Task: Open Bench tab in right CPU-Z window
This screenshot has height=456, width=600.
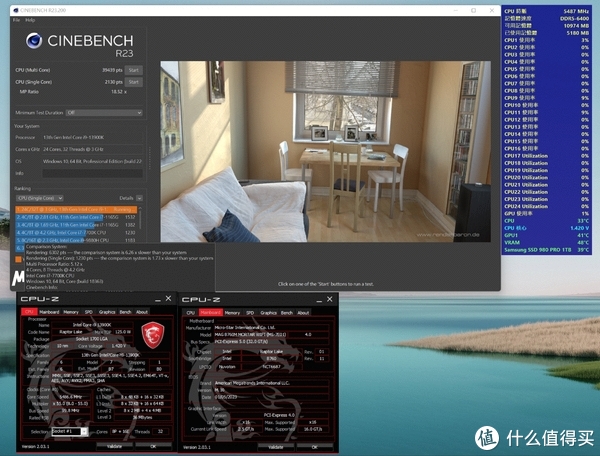Action: tap(287, 313)
